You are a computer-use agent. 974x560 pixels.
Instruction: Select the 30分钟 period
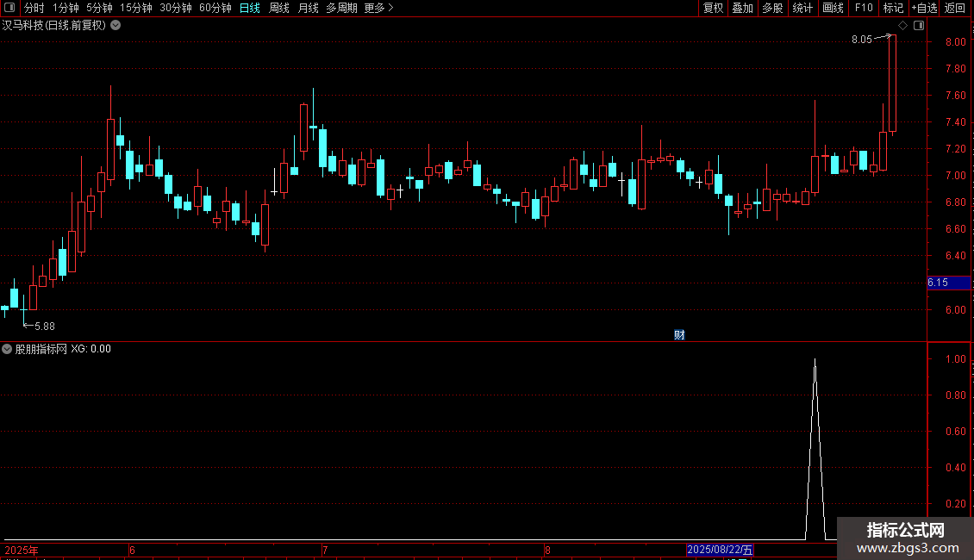pos(176,8)
